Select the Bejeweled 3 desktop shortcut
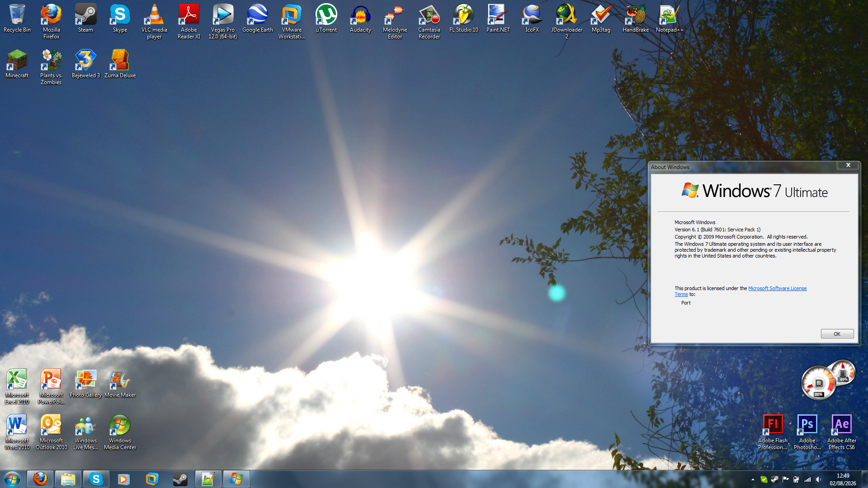Screen dimensions: 868x488 point(85,64)
